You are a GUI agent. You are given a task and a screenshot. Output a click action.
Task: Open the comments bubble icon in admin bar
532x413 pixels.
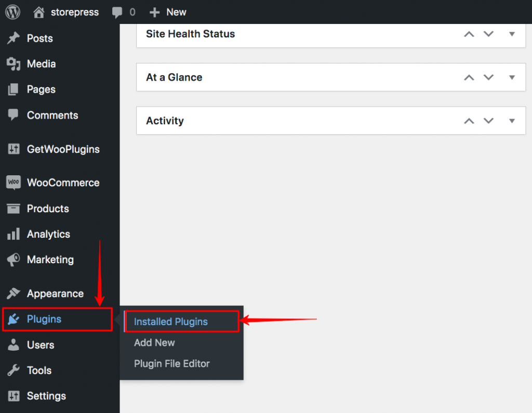(117, 12)
